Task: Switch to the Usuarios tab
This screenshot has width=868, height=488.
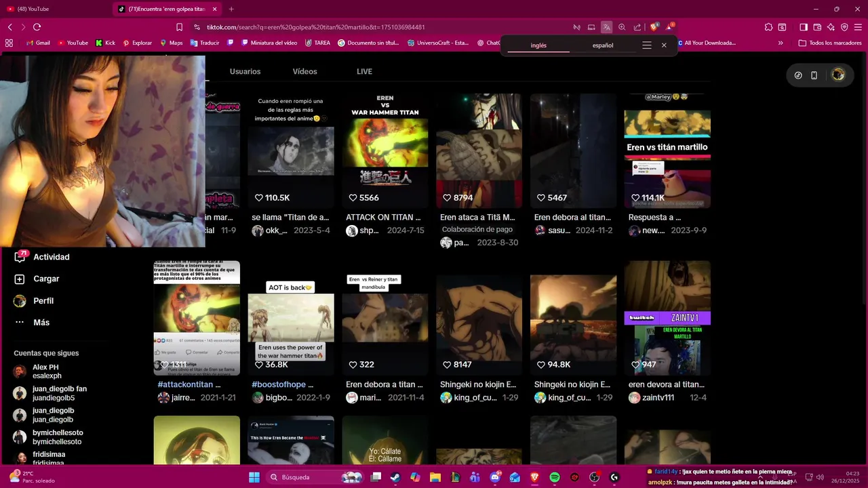Action: pyautogui.click(x=245, y=71)
